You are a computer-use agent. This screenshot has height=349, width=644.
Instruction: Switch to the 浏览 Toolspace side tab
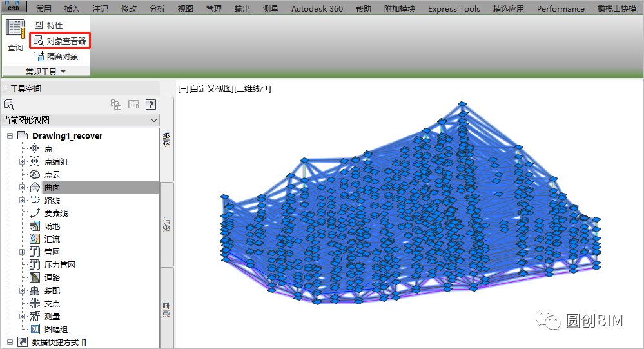(167, 139)
